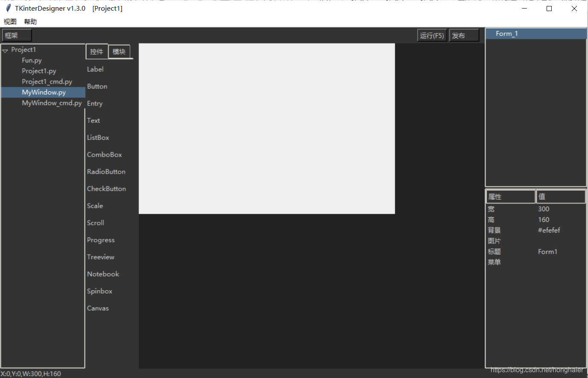Pick the Progress widget
This screenshot has height=378, width=588.
click(101, 240)
